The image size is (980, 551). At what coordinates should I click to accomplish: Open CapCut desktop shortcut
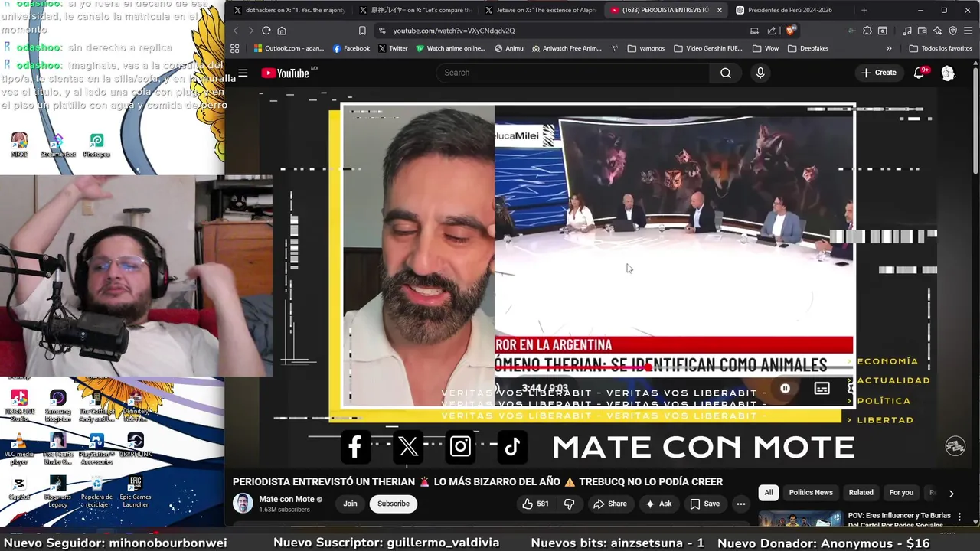pyautogui.click(x=19, y=488)
